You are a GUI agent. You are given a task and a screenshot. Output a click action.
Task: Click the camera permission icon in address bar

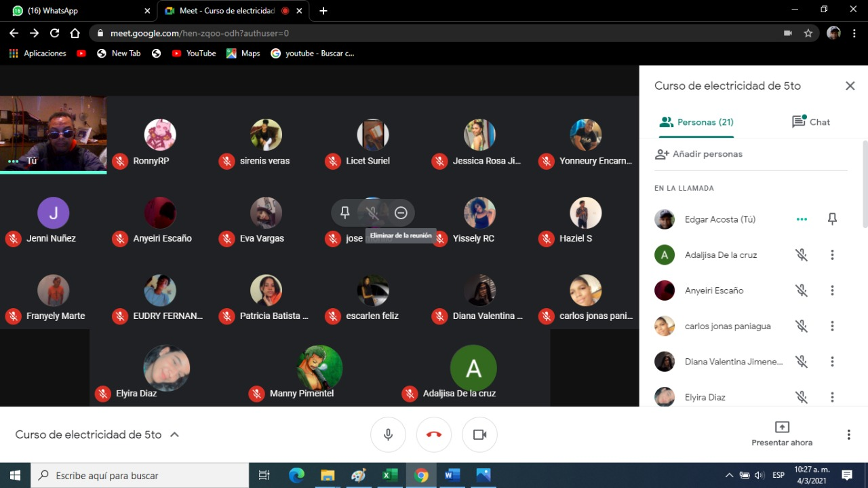point(787,33)
